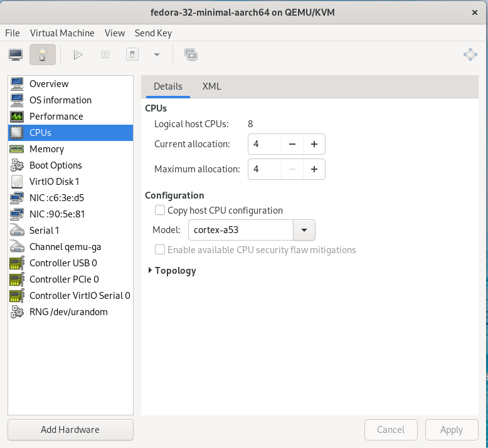488x448 pixels.
Task: Switch to the XML tab
Action: [x=211, y=86]
